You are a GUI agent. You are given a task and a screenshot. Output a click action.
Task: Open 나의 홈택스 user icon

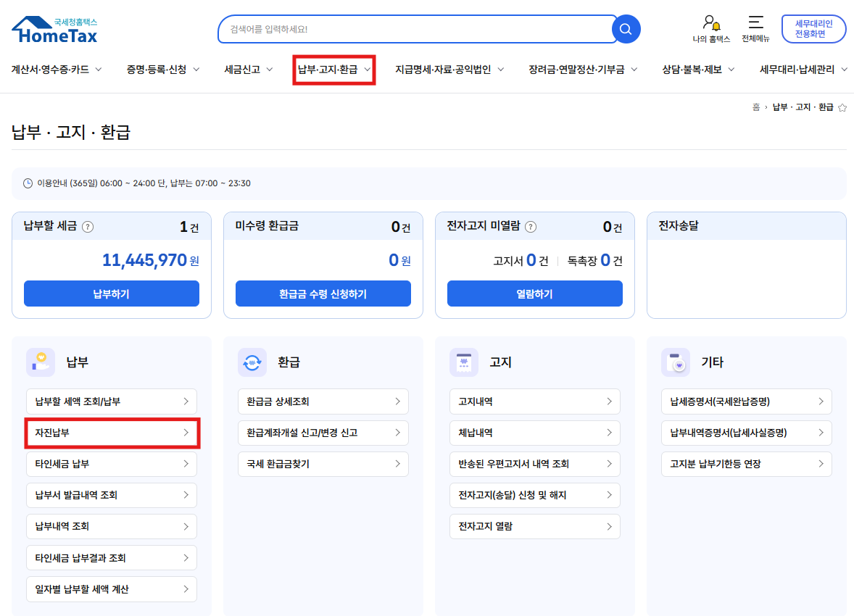(710, 22)
